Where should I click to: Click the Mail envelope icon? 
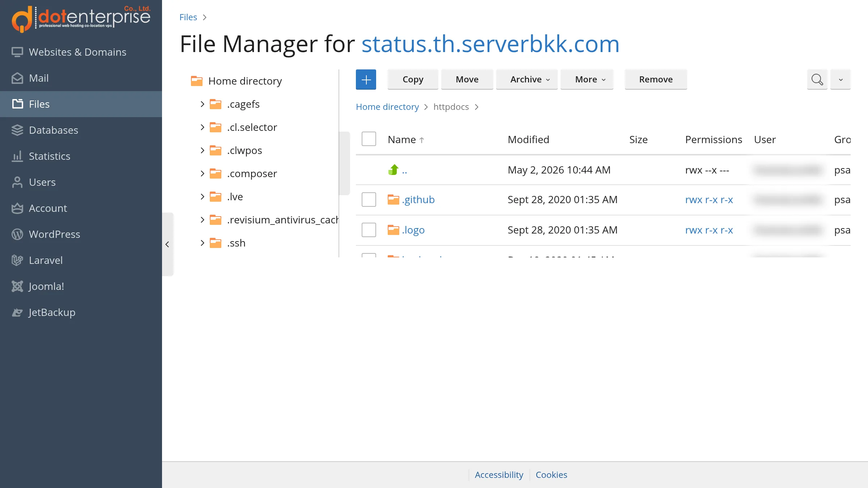[17, 78]
